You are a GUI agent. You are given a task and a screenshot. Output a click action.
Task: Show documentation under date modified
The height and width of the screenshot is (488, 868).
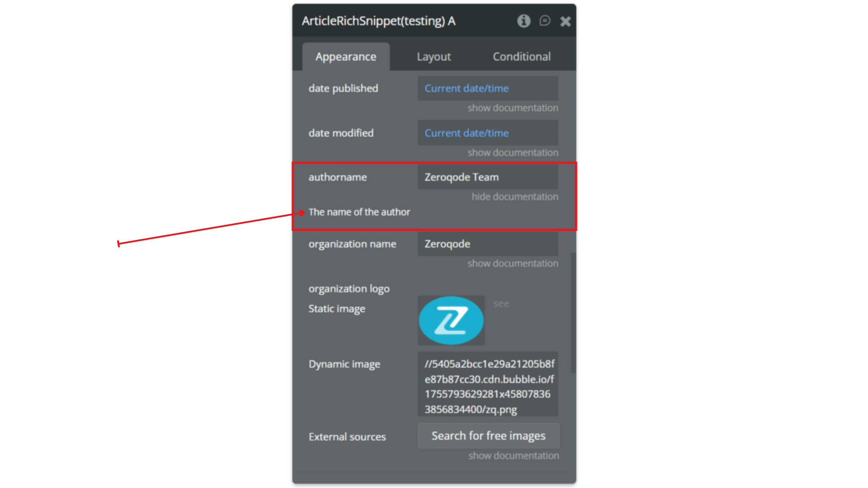pos(513,153)
